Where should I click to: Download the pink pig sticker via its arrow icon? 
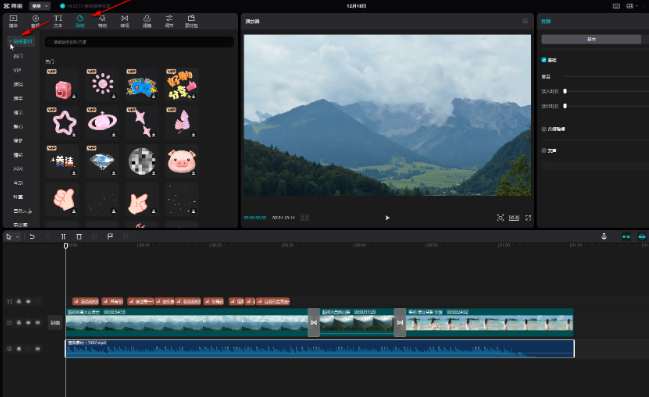[x=193, y=173]
